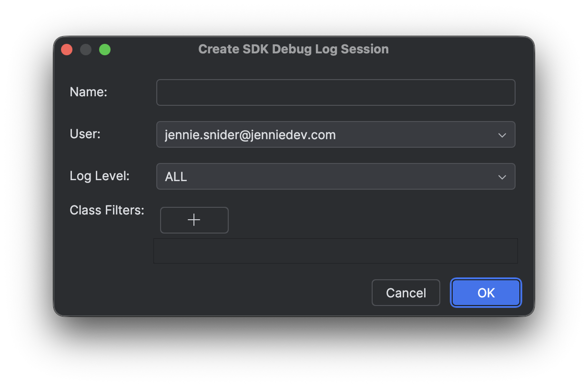Focus the Name text field
Image resolution: width=588 pixels, height=387 pixels.
tap(336, 92)
